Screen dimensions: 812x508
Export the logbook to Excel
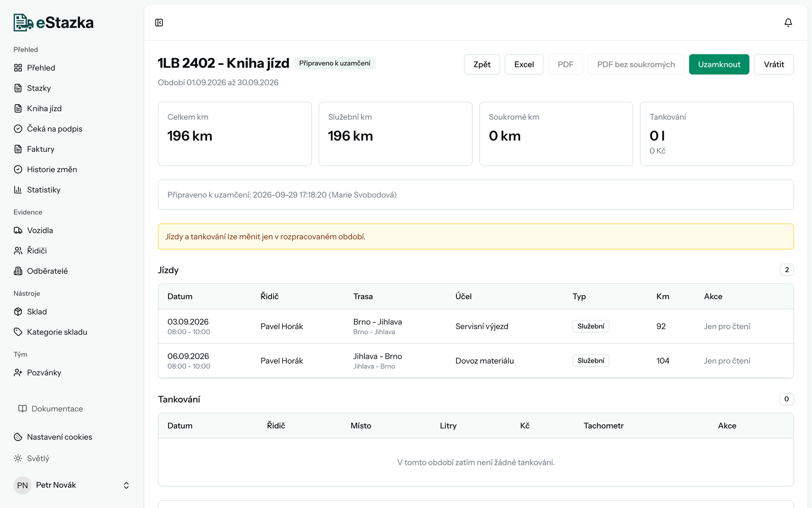[x=524, y=65]
